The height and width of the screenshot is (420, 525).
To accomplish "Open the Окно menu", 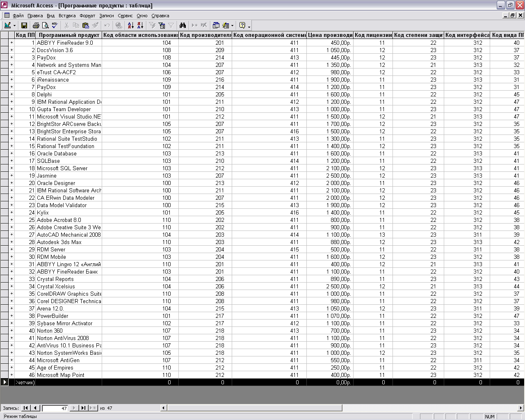I will [x=142, y=16].
